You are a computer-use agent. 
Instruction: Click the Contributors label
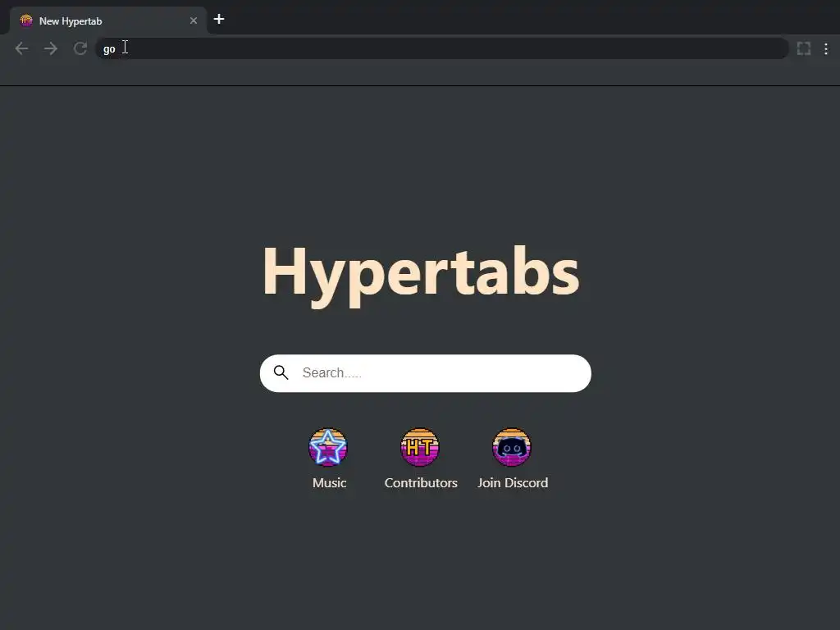coord(421,482)
